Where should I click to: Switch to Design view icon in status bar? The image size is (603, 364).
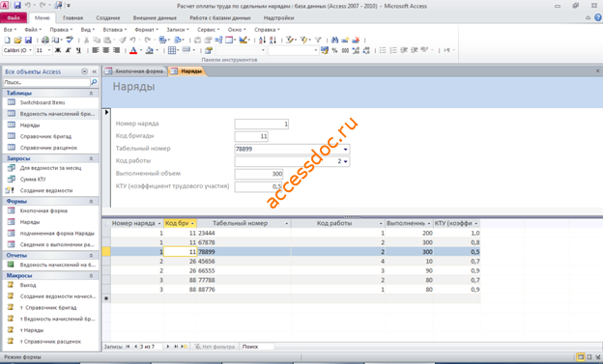click(597, 357)
